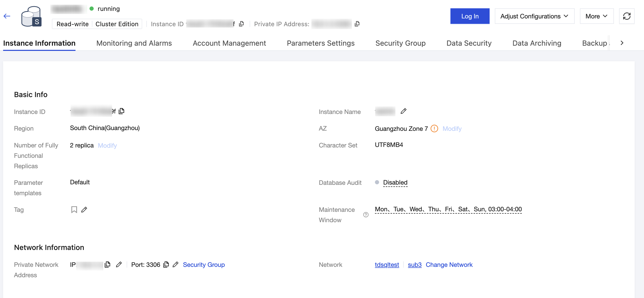
Task: Modify the AZ Guangzhou Zone 7
Action: [452, 128]
